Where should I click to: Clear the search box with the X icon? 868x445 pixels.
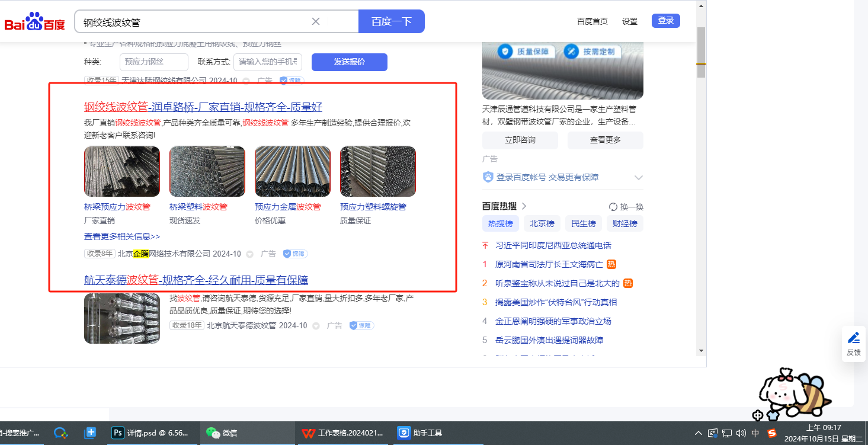click(316, 21)
